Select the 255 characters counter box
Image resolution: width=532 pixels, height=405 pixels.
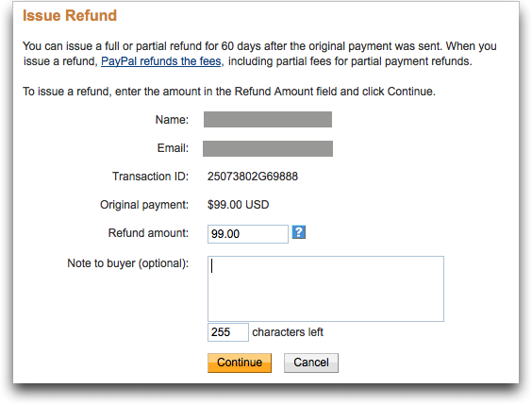(x=228, y=332)
